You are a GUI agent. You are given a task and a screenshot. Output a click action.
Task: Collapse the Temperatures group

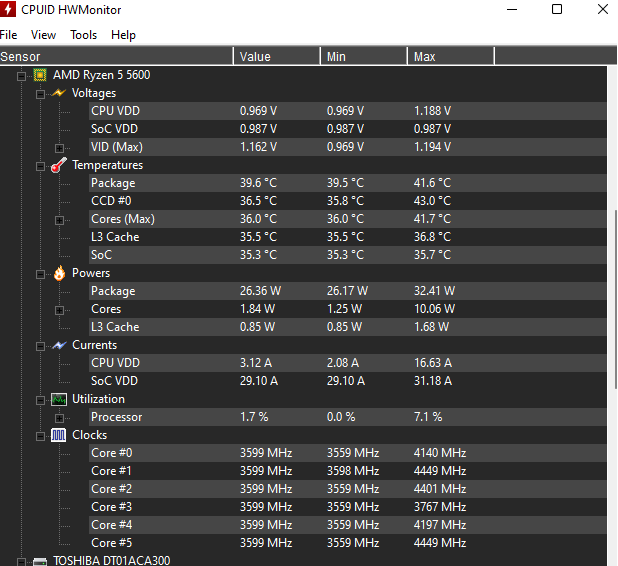coord(40,166)
